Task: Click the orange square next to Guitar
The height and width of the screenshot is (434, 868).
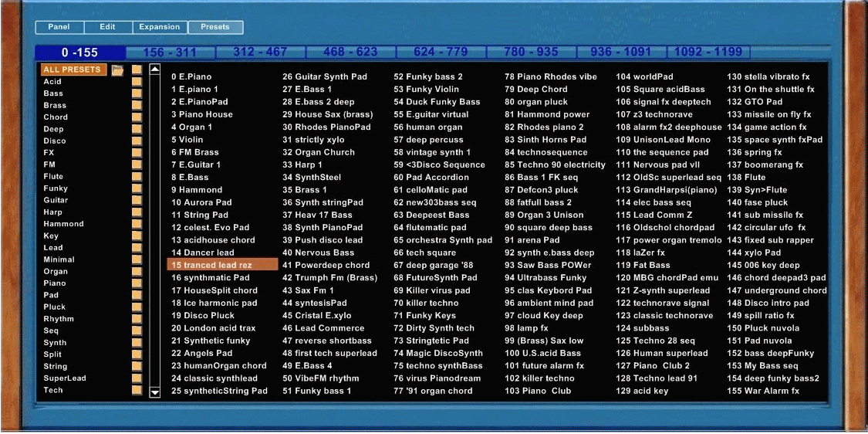Action: click(137, 200)
